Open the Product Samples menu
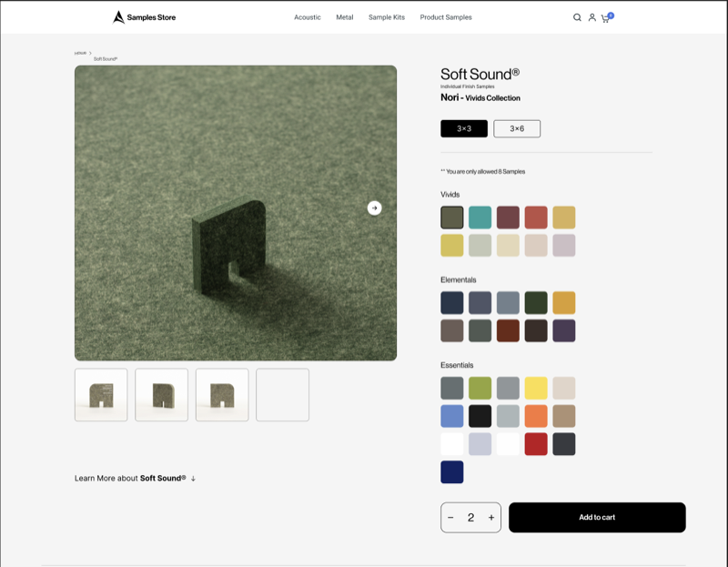Image resolution: width=728 pixels, height=567 pixels. (x=446, y=17)
